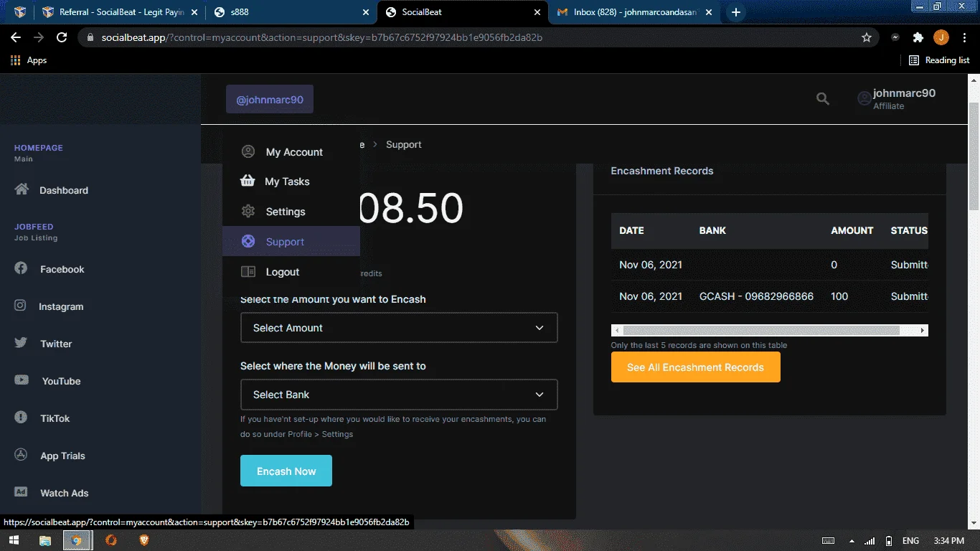The width and height of the screenshot is (980, 551).
Task: Open the YouTube job listing
Action: (47, 381)
